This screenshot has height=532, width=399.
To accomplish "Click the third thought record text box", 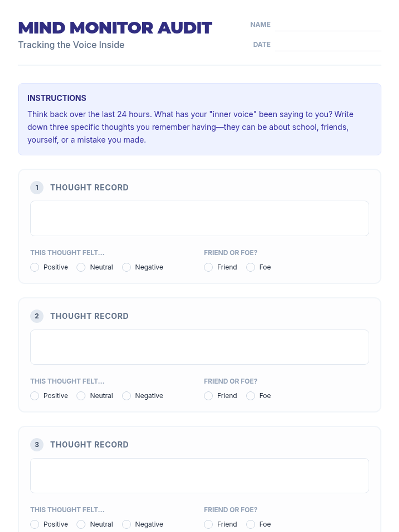I will (x=199, y=475).
